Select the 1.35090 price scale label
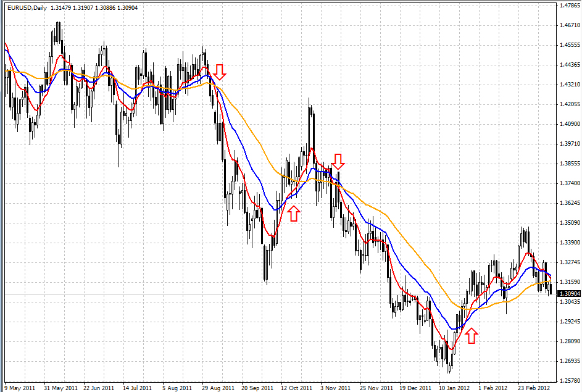Viewport: 582px width, 392px height. tap(568, 223)
